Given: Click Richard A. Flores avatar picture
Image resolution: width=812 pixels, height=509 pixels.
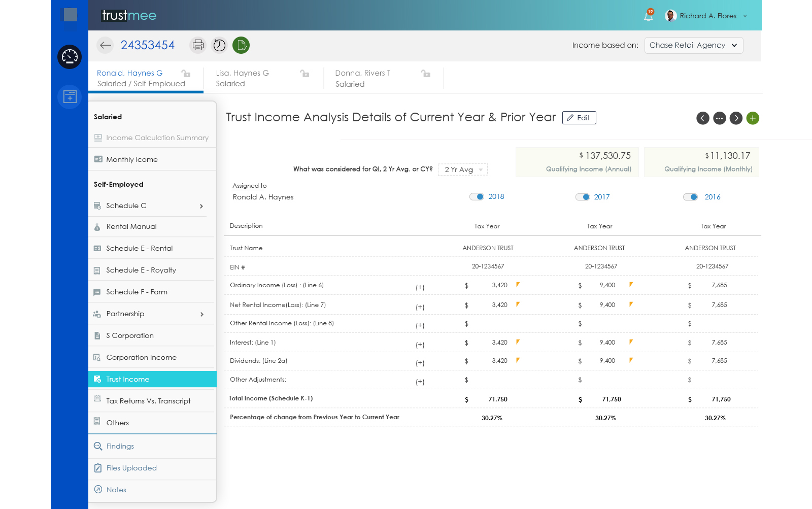Looking at the screenshot, I should tap(670, 16).
